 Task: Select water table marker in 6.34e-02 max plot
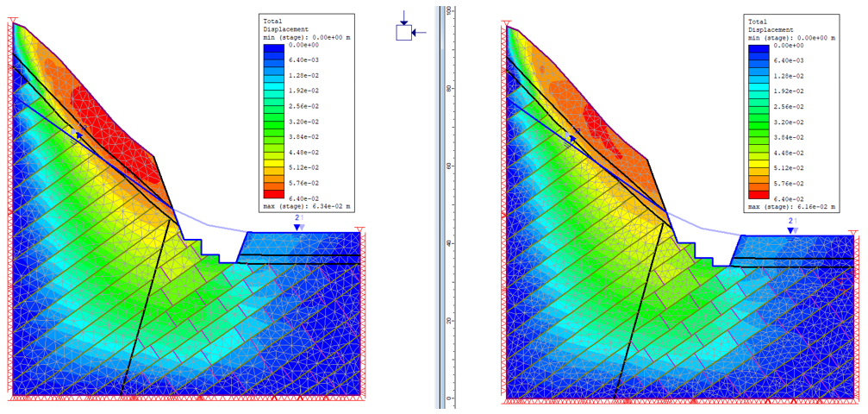point(298,228)
